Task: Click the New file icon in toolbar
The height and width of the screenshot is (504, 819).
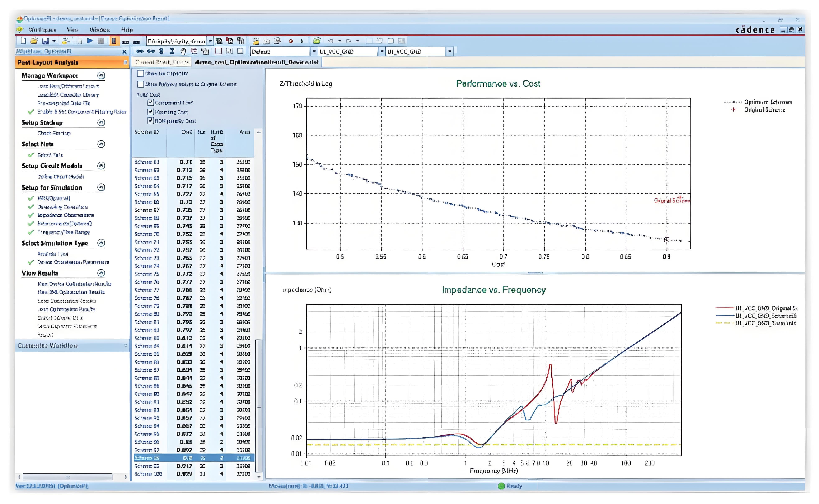Action: coord(23,41)
